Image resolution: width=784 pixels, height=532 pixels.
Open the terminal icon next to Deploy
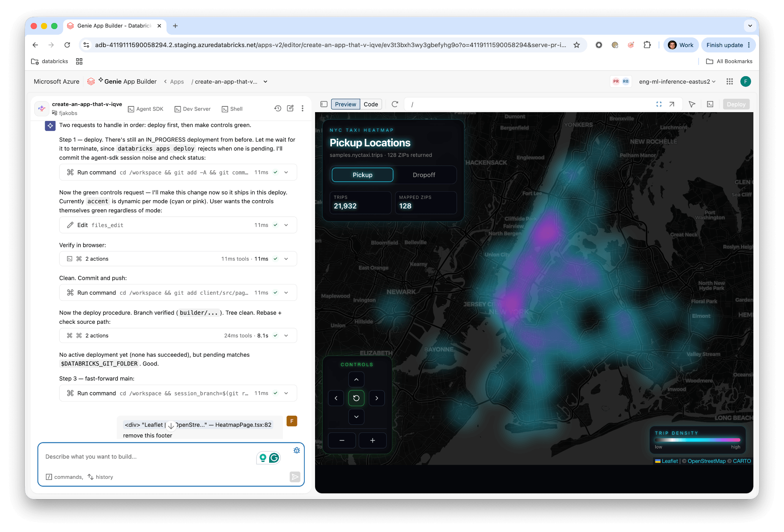710,104
